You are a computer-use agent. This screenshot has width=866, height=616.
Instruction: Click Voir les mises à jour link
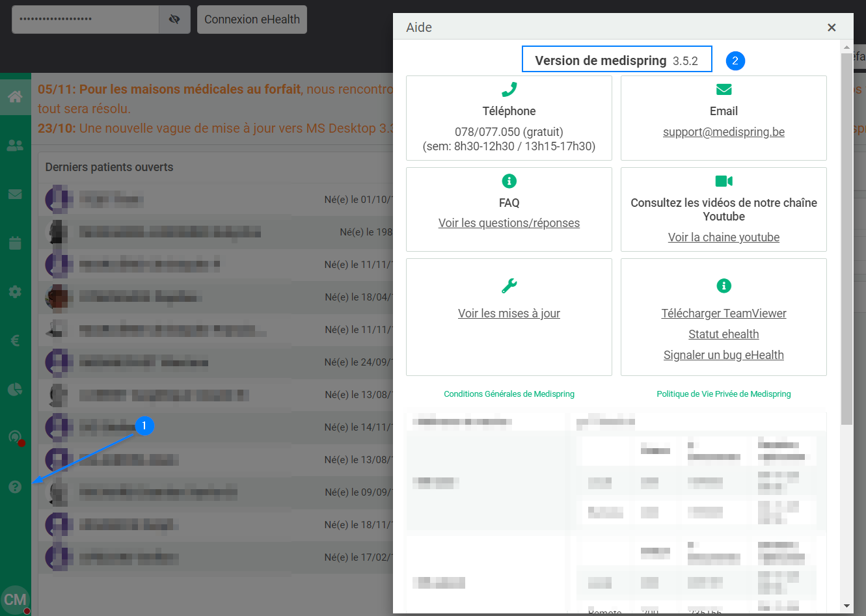pyautogui.click(x=509, y=314)
